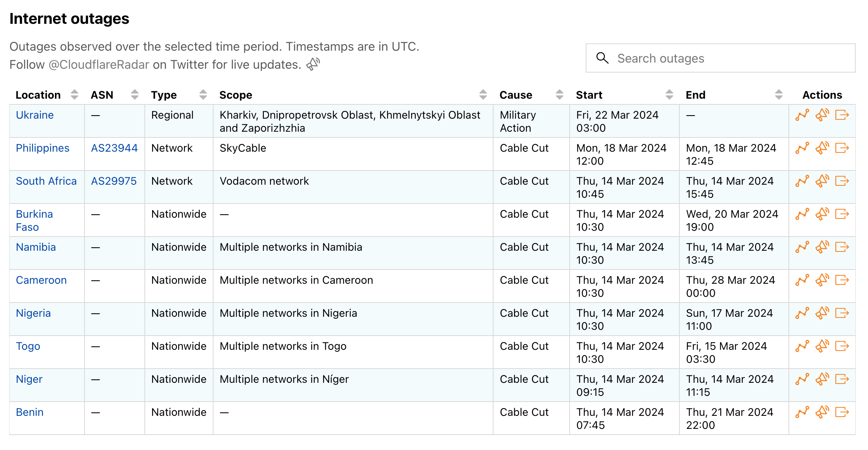Click megaphone icon in Togo row

pyautogui.click(x=822, y=346)
